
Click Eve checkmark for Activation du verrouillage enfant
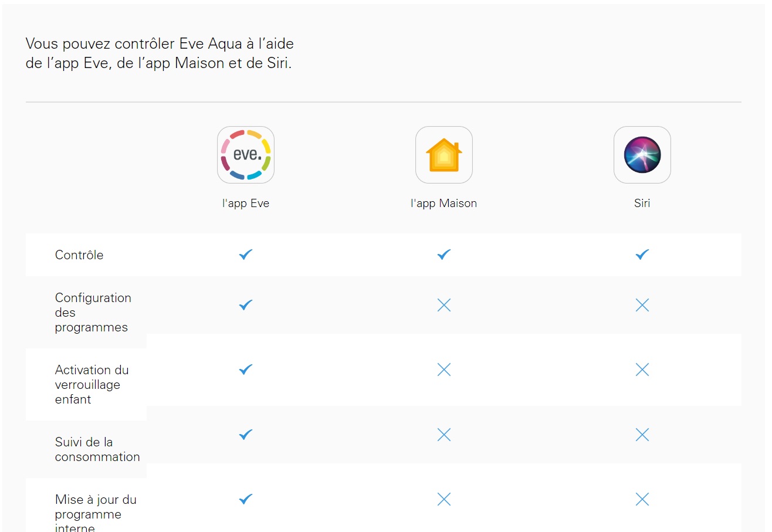tap(246, 370)
